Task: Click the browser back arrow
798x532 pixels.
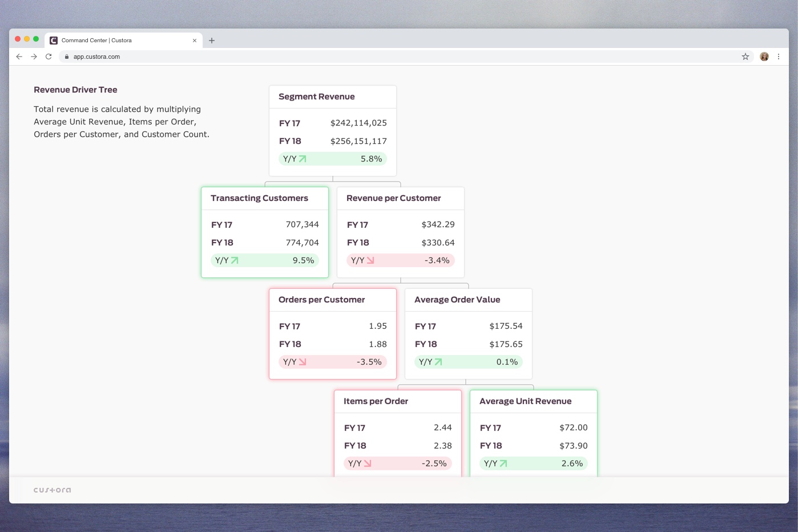Action: (x=19, y=57)
